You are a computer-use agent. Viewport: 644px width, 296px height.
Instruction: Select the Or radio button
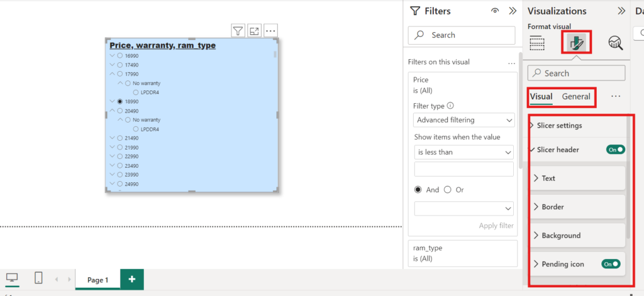tap(448, 190)
